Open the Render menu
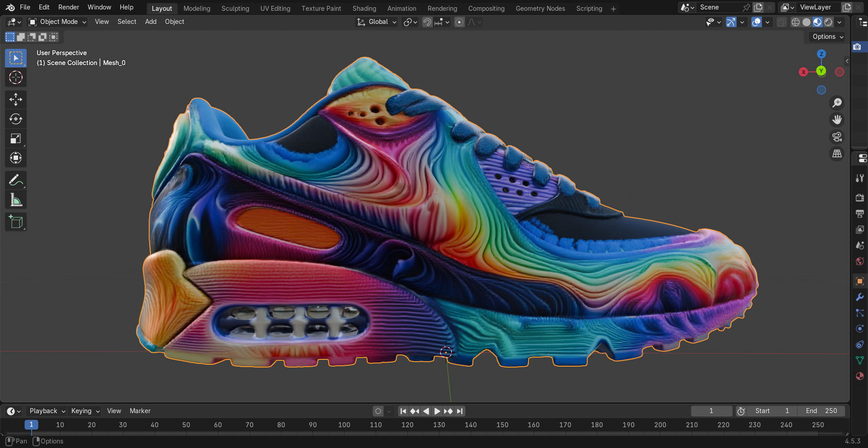This screenshot has height=448, width=868. coord(69,7)
